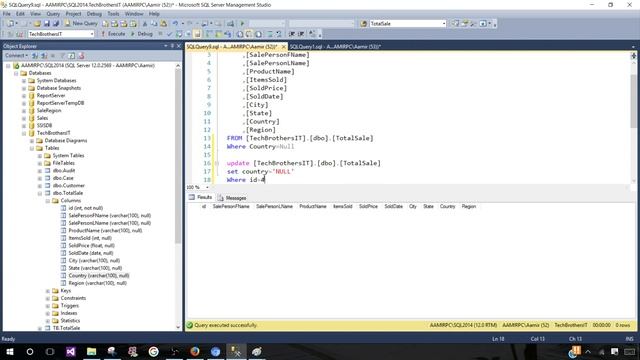Select Results to File icon
The height and width of the screenshot is (360, 640).
pos(258,34)
